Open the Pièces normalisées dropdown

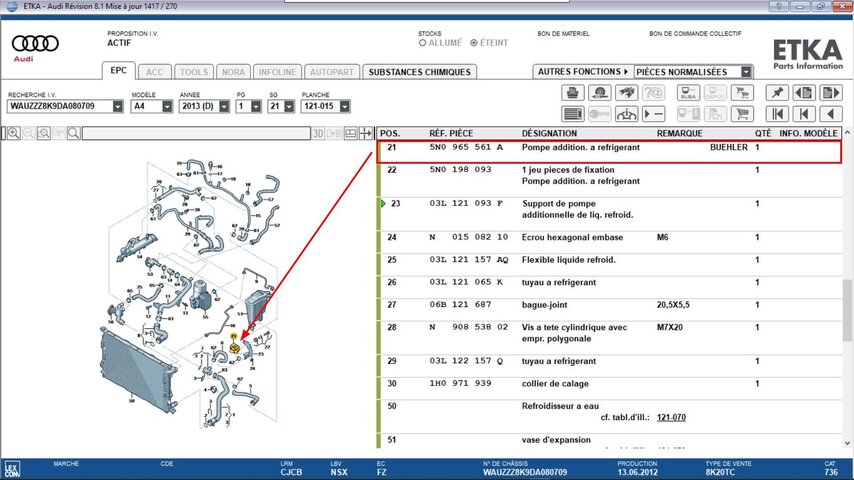(x=746, y=72)
